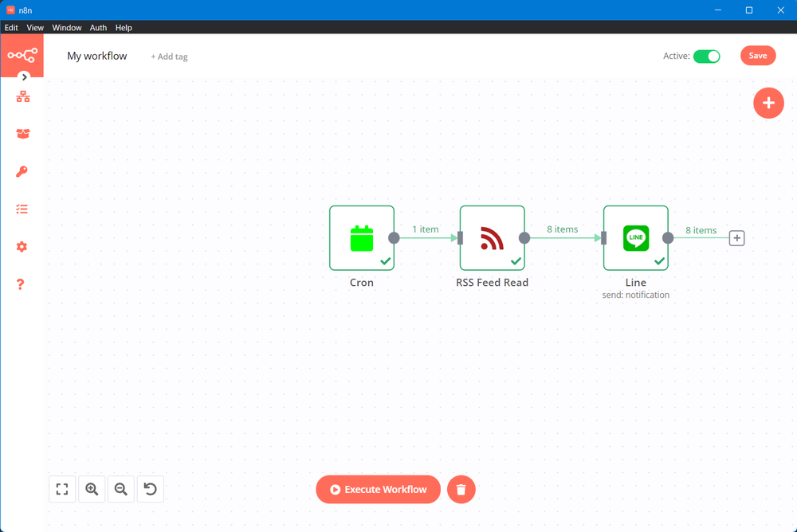Select the RSS Feed Read node

tap(492, 238)
